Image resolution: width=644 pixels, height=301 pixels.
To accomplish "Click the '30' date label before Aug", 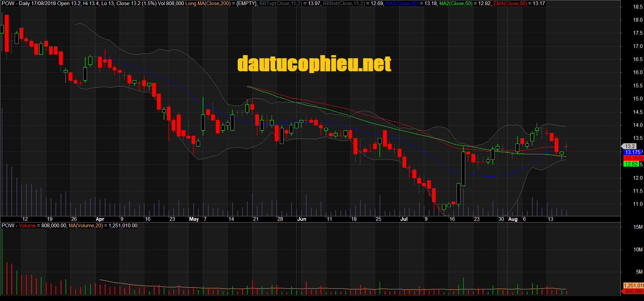I will click(x=501, y=219).
